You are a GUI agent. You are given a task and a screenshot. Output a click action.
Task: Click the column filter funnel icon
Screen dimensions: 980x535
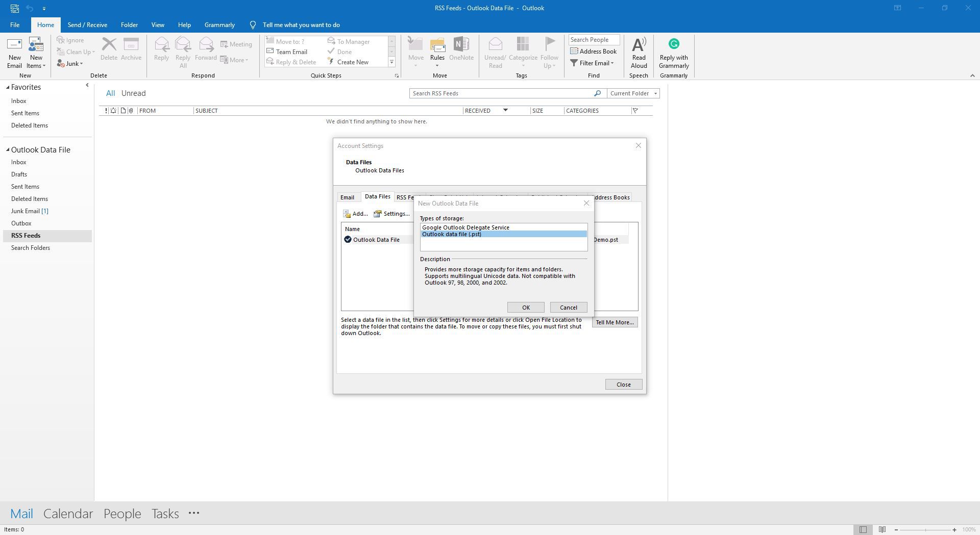635,111
